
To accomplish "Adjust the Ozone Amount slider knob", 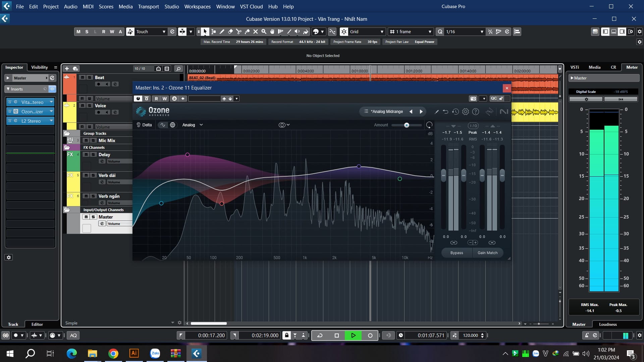I will (x=407, y=125).
